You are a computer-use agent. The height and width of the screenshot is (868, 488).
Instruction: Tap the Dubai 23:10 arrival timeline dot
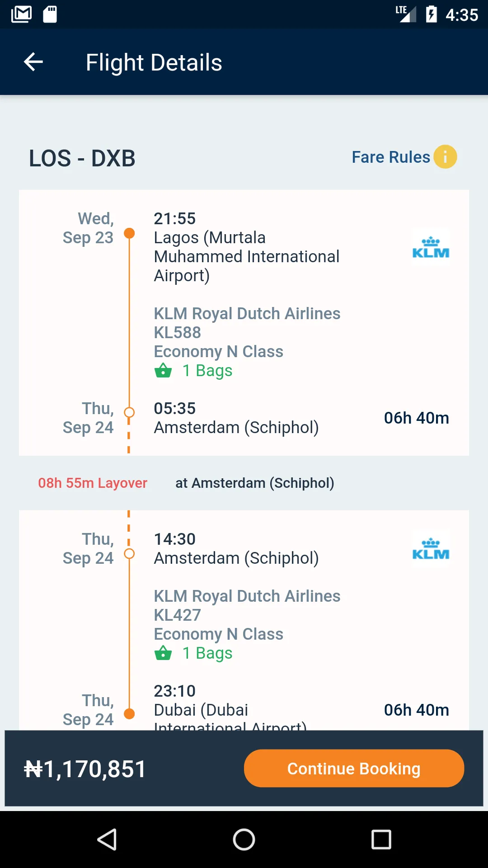point(129,714)
